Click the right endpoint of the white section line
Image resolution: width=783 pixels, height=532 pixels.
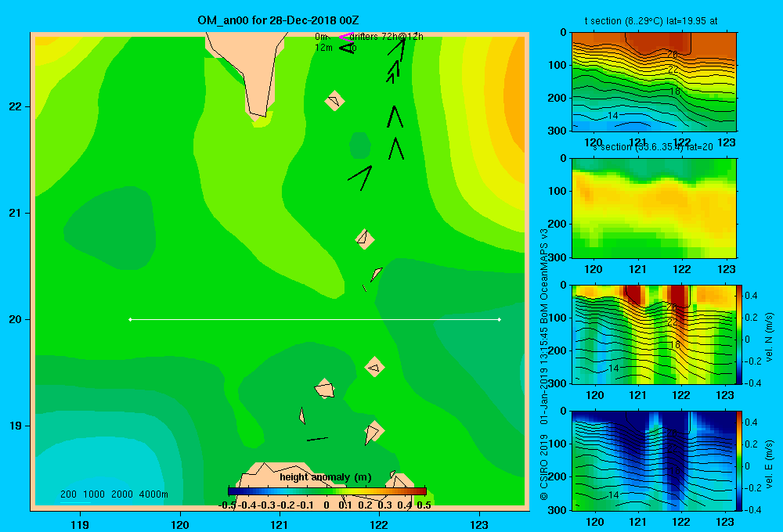pos(500,319)
